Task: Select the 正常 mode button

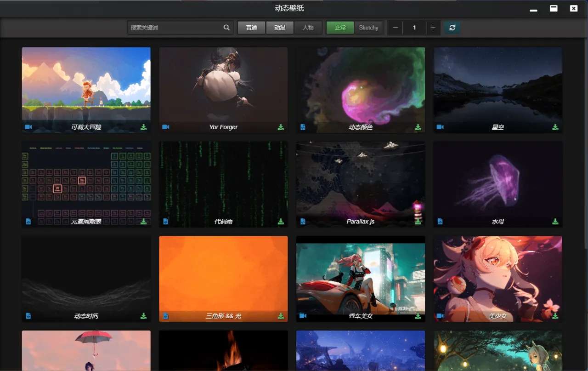Action: pyautogui.click(x=340, y=28)
